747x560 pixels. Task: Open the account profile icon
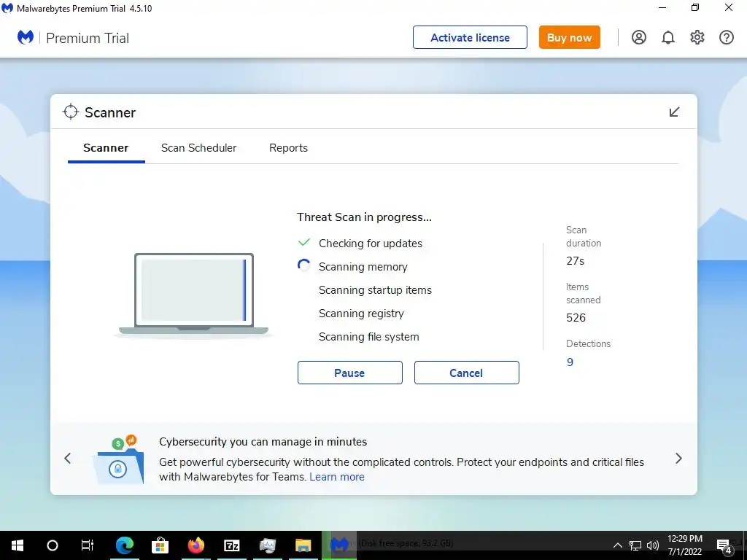(639, 37)
